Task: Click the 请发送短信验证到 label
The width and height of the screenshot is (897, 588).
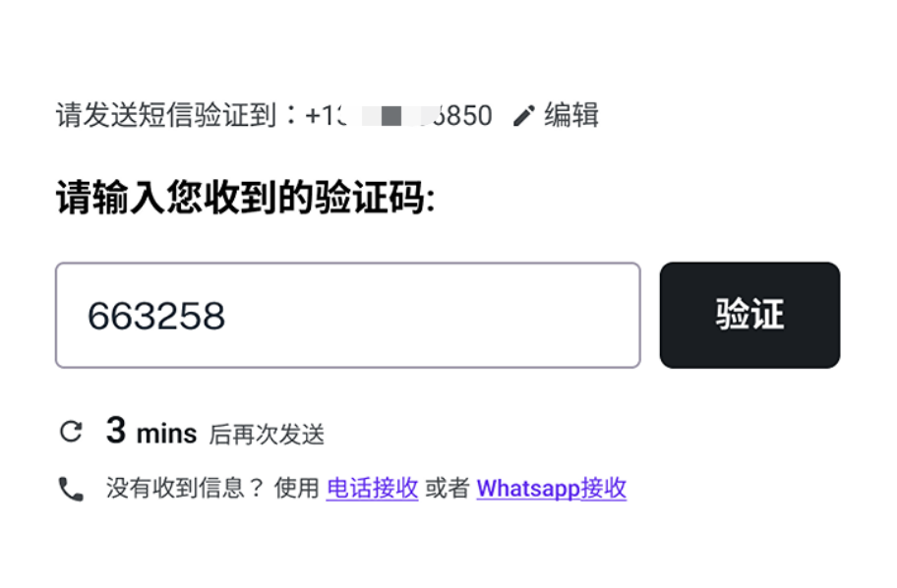Action: [x=166, y=114]
